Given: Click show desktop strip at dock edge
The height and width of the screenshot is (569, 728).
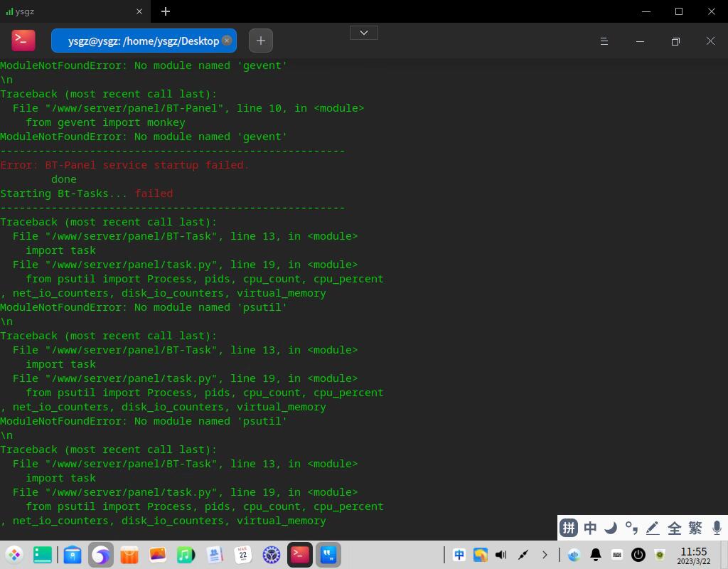Looking at the screenshot, I should [723, 555].
